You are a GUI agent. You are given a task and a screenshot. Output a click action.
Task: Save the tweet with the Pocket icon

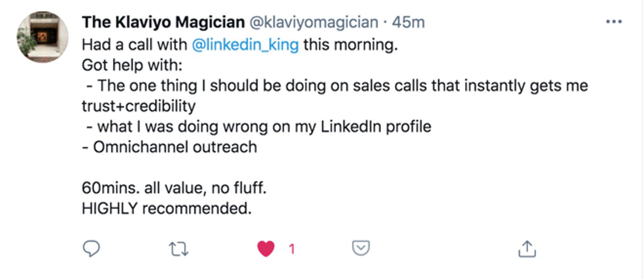(x=361, y=248)
